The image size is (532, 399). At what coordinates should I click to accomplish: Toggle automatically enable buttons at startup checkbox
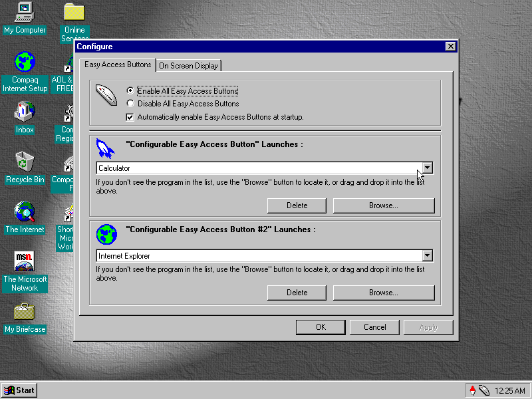tap(130, 117)
